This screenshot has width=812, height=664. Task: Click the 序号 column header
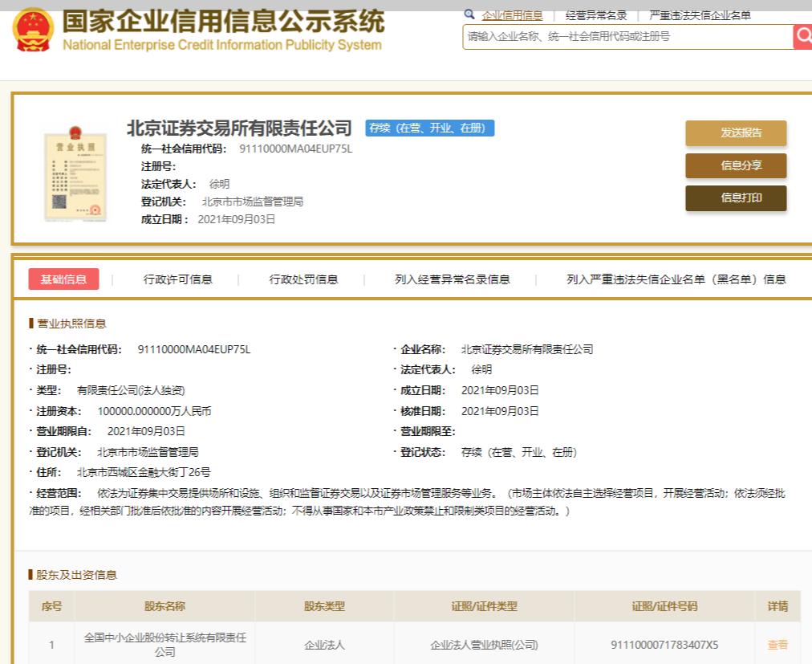click(x=52, y=606)
